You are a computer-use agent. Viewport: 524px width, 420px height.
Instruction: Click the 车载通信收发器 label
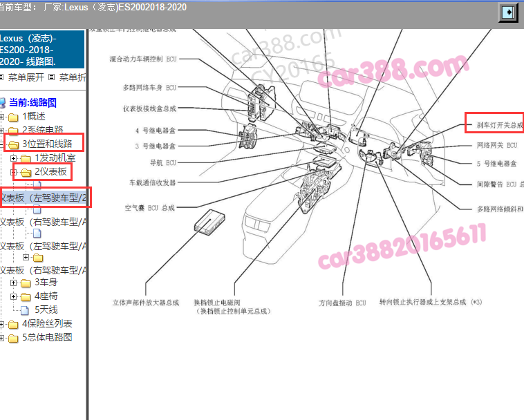(152, 182)
